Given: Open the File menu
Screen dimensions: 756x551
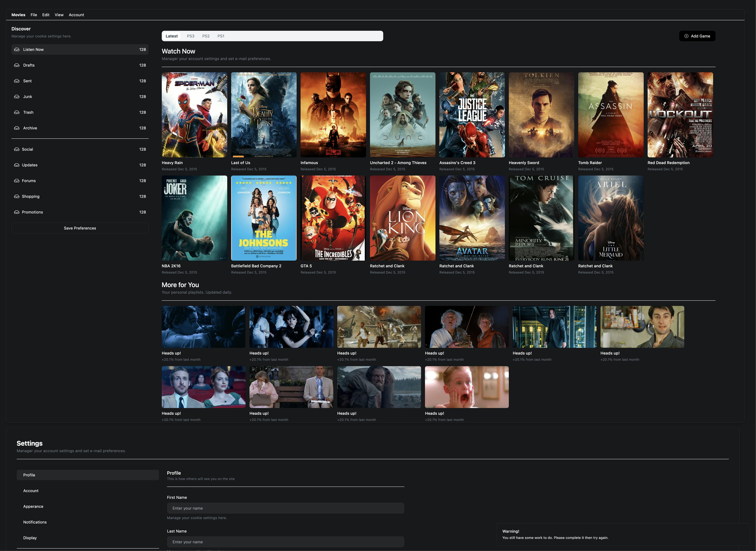Looking at the screenshot, I should (34, 15).
